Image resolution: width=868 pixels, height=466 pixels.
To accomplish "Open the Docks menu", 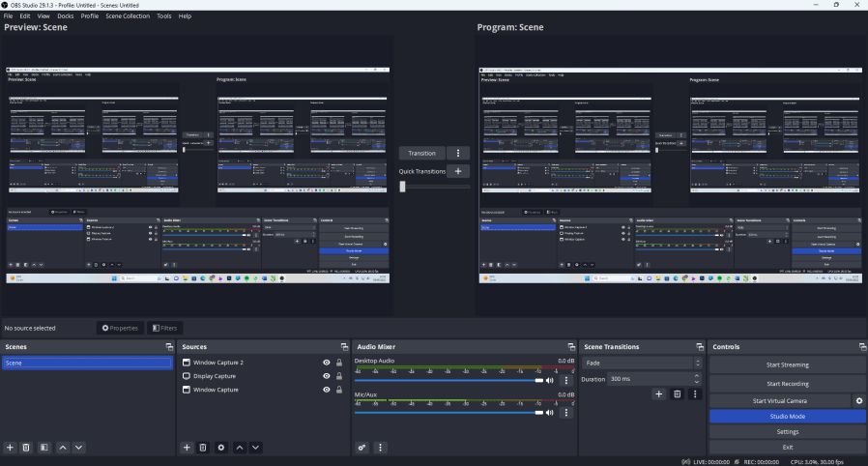I will (x=66, y=16).
